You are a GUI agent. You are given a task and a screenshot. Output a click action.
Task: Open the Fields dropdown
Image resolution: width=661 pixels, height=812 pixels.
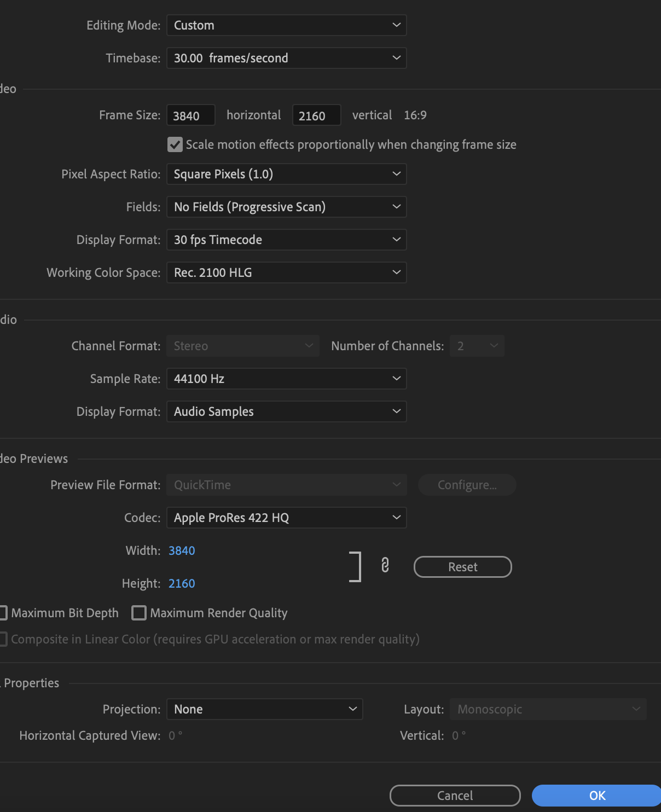[x=286, y=207]
